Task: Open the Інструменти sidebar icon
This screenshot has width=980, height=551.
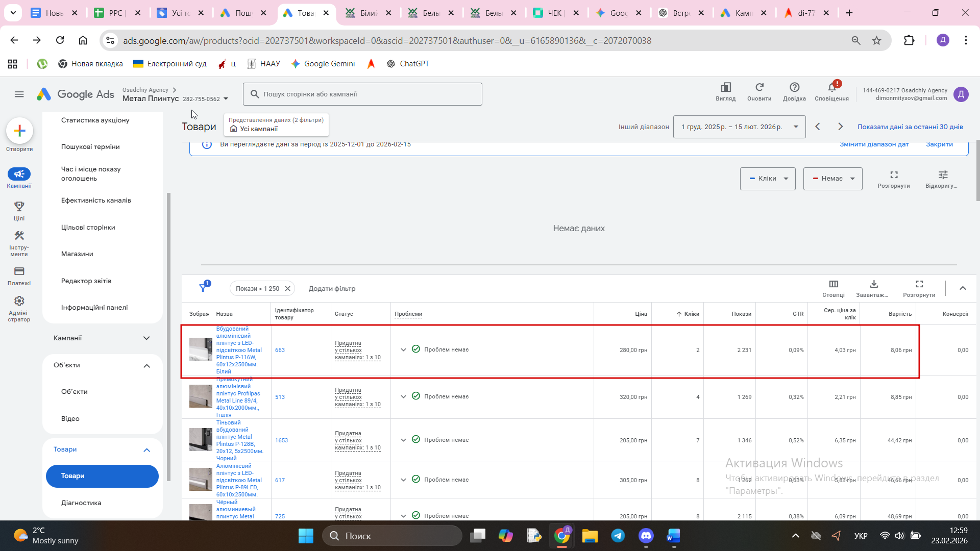Action: pos(19,236)
